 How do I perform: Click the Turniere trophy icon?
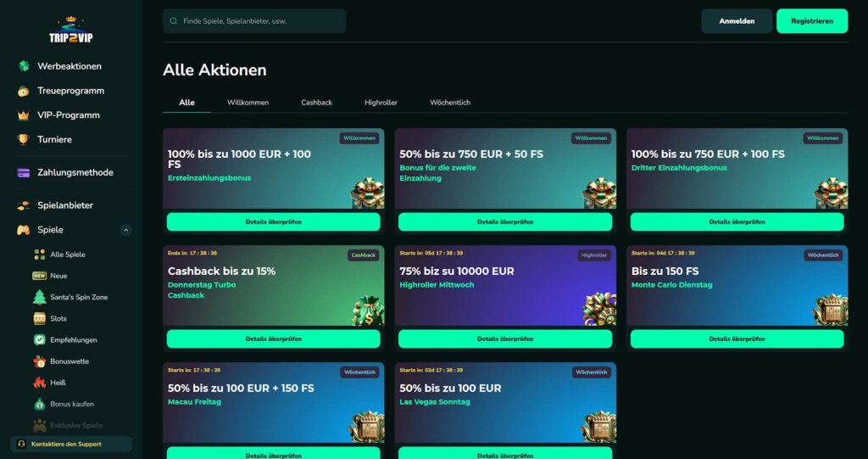[x=24, y=139]
